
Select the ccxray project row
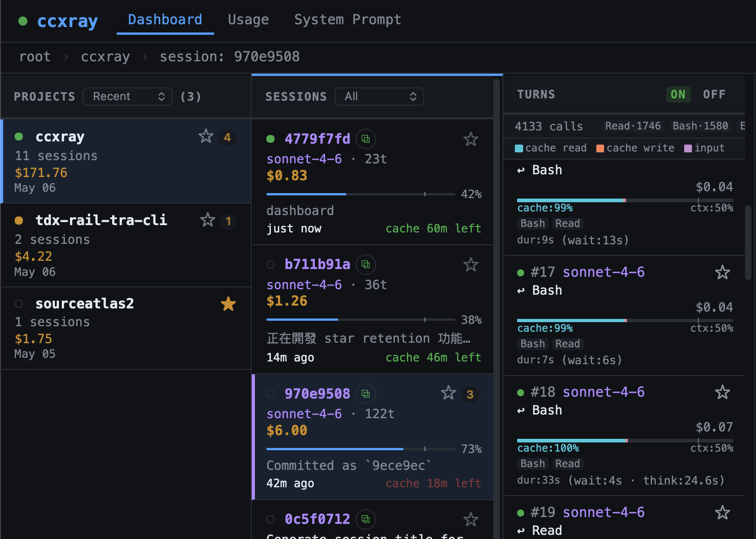(126, 161)
